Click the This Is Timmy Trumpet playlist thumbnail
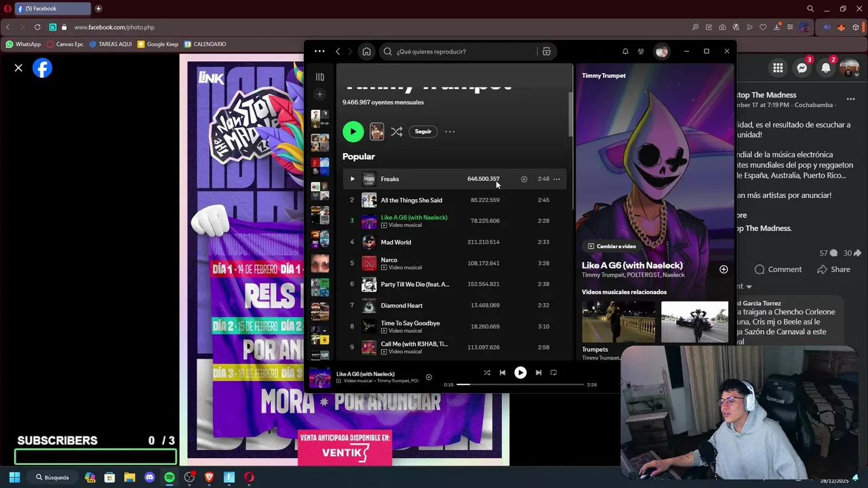The height and width of the screenshot is (488, 868). point(376,131)
